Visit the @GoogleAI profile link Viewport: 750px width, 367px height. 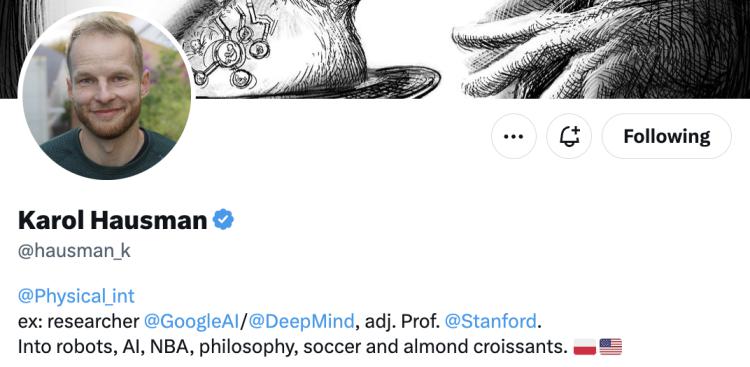[x=191, y=321]
